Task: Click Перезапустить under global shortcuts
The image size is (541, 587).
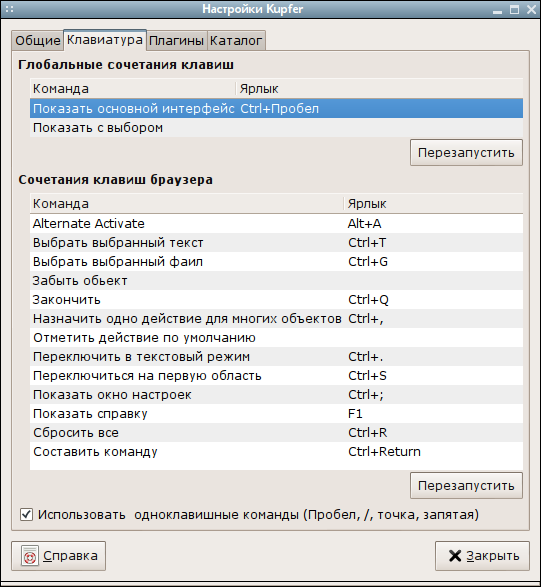Action: point(466,152)
